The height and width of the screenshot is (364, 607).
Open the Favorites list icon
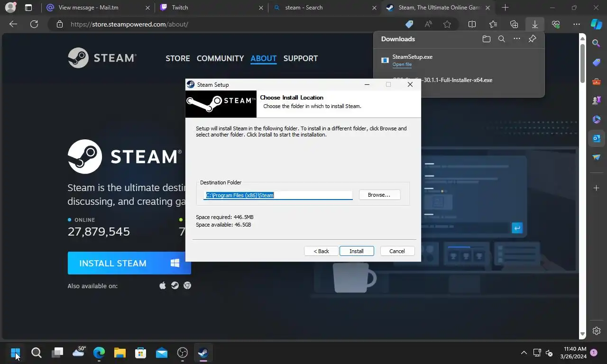[493, 24]
